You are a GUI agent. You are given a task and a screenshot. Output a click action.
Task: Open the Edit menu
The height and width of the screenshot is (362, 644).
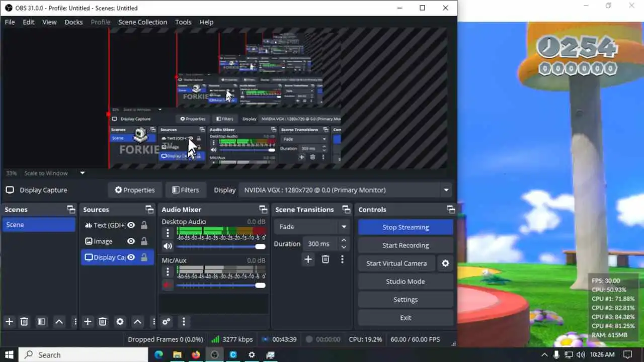29,22
